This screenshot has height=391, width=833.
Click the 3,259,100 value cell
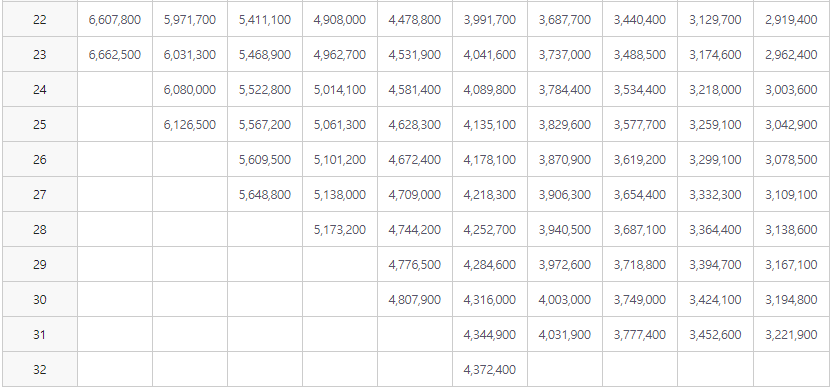click(715, 125)
